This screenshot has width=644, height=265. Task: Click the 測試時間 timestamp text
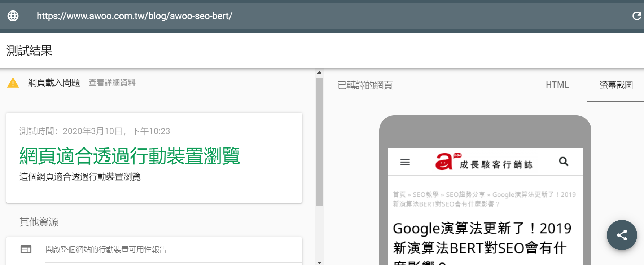(95, 131)
